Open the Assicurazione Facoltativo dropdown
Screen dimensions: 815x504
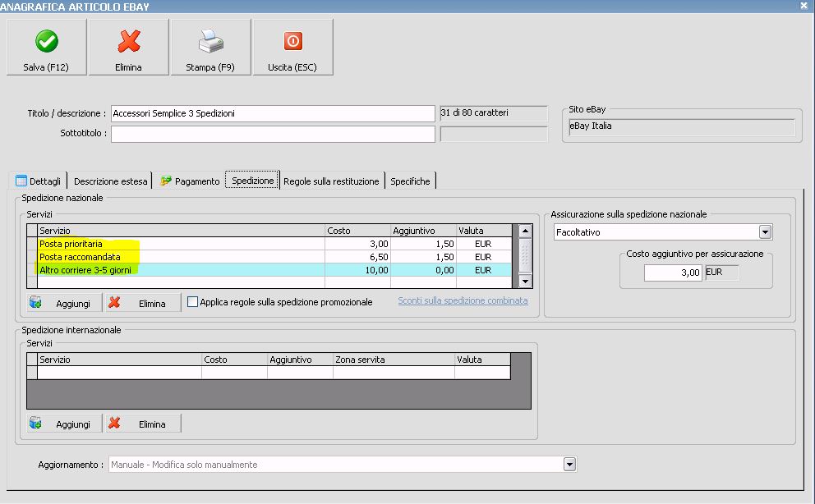(765, 232)
